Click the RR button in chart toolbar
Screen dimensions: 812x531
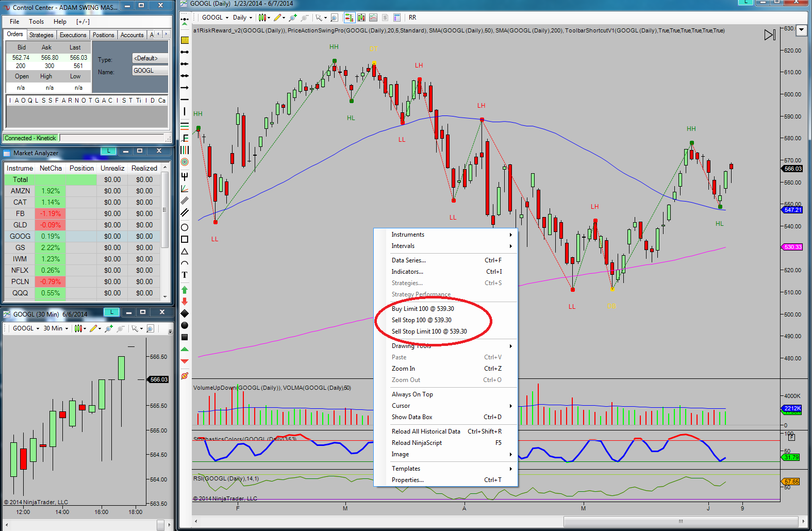412,18
